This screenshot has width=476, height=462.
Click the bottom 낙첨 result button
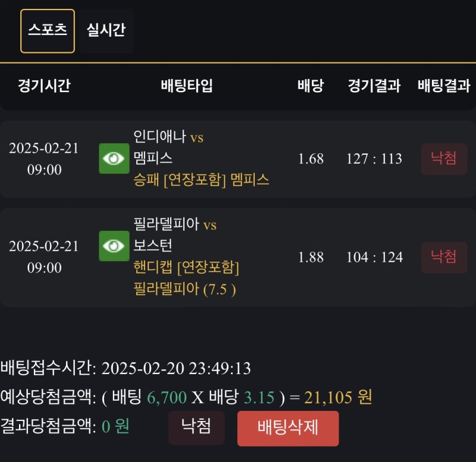click(x=196, y=427)
